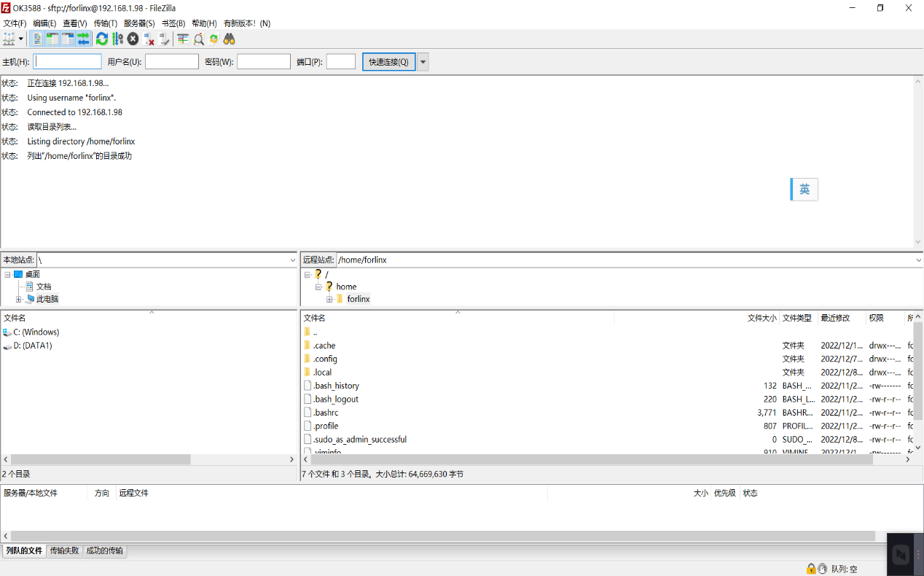The height and width of the screenshot is (576, 924).
Task: Open the 传输(T) menu
Action: point(106,23)
